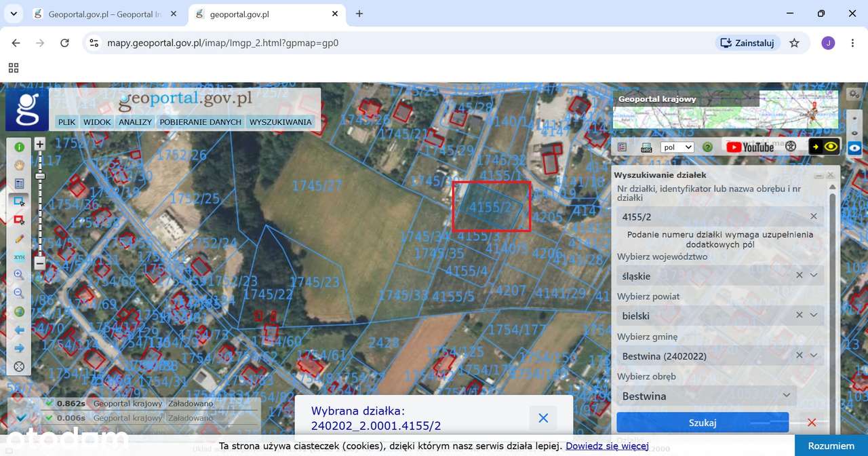Expand the obręb Bestwina dropdown
The height and width of the screenshot is (456, 868).
(787, 396)
